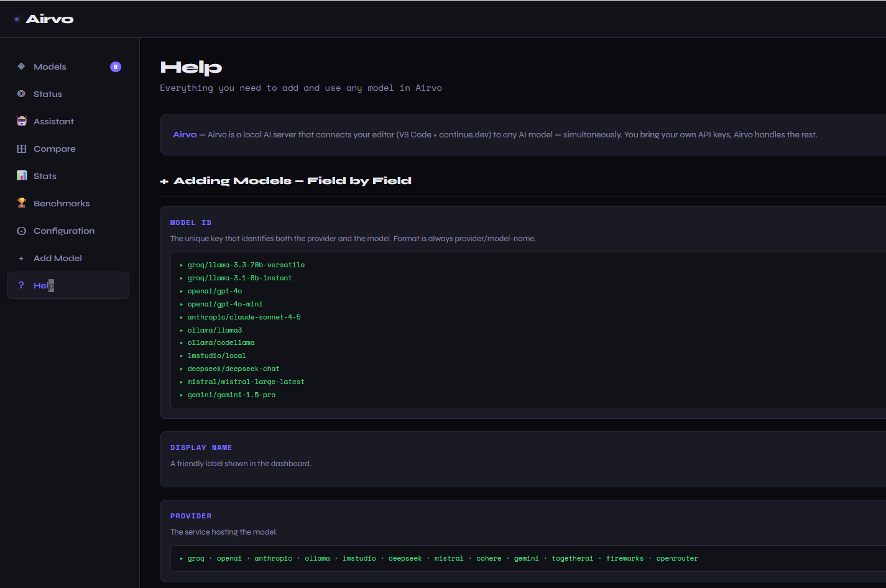Select lmstudio/local example line
886x588 pixels.
(x=216, y=356)
